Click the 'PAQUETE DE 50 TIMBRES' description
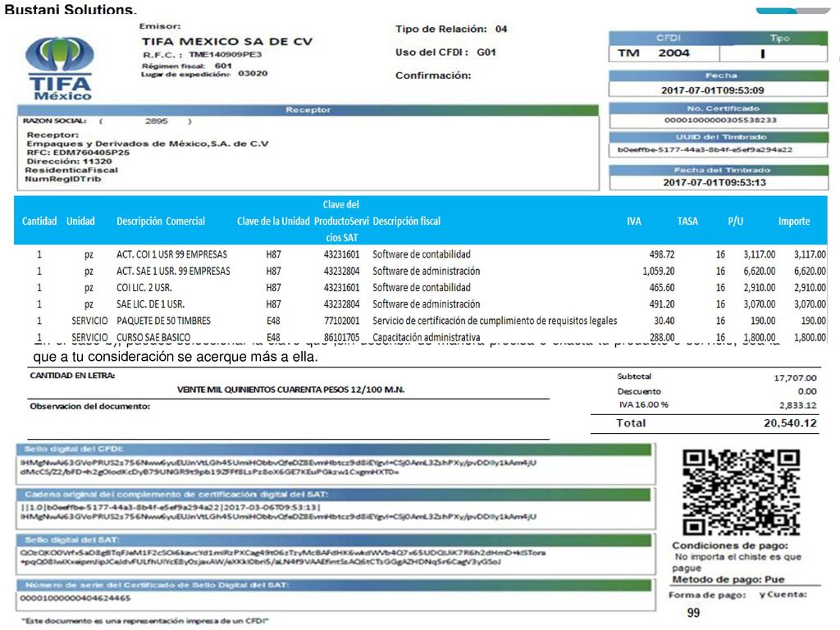Screen dimensions: 840x630 [163, 321]
